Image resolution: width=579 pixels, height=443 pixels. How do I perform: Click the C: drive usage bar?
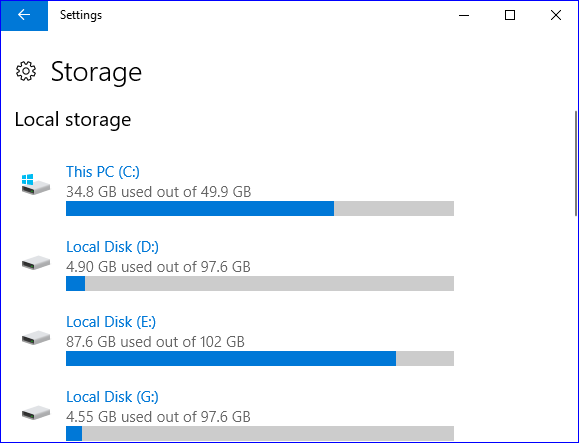(x=260, y=209)
